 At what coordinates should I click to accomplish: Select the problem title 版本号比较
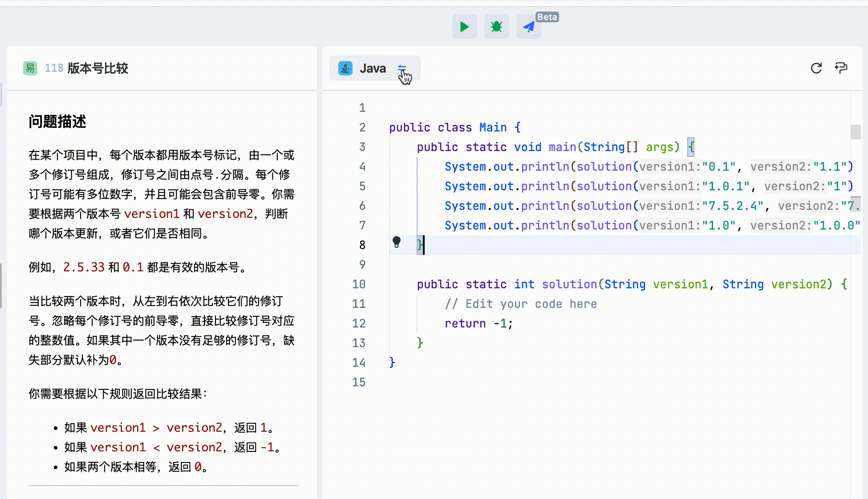(x=98, y=68)
